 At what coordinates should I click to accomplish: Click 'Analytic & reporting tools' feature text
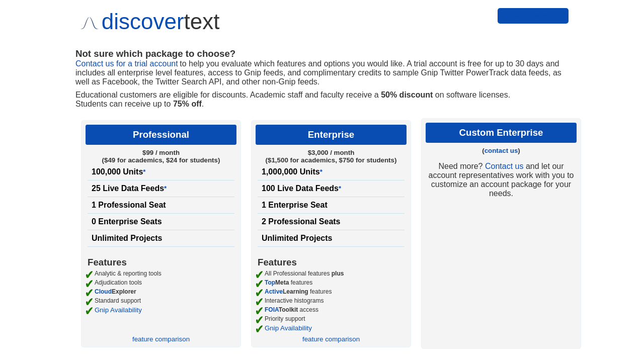pyautogui.click(x=128, y=274)
